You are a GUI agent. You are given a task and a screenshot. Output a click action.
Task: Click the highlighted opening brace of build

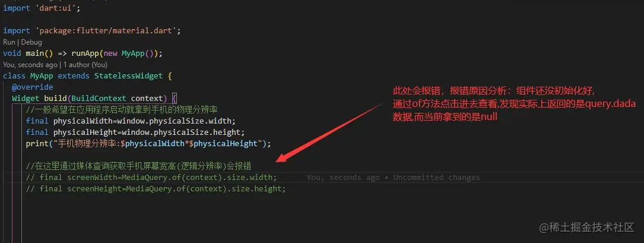click(174, 99)
